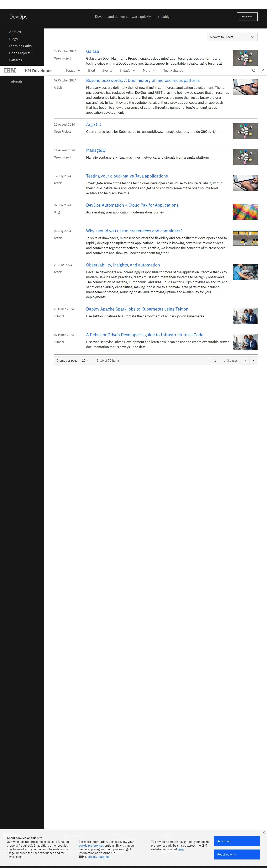Open the Argo CD project link

click(93, 125)
